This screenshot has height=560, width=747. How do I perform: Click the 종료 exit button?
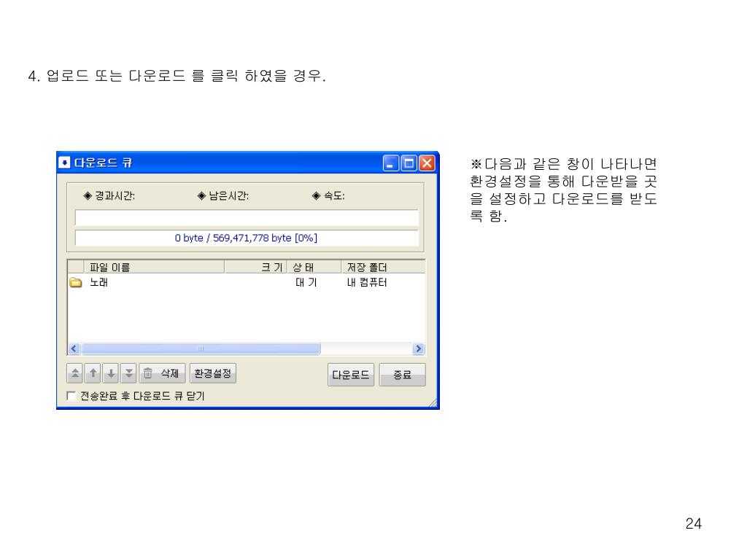(x=402, y=375)
